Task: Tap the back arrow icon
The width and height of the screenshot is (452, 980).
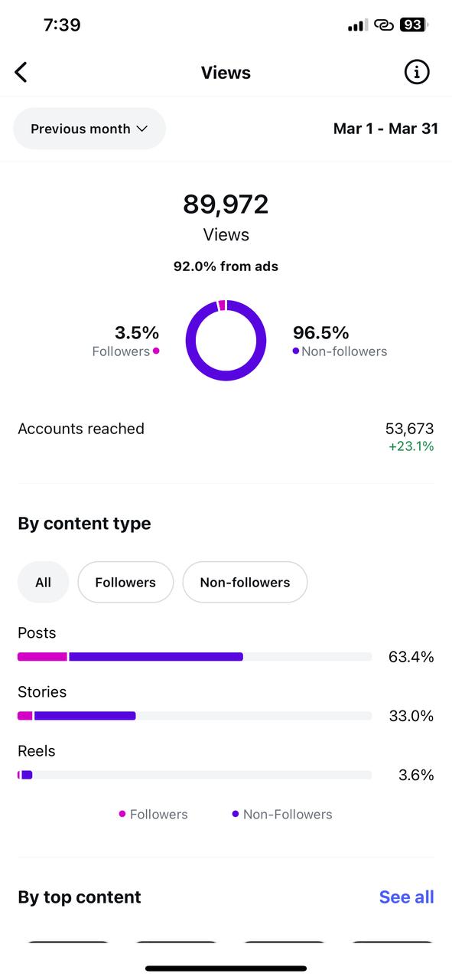Action: point(21,73)
